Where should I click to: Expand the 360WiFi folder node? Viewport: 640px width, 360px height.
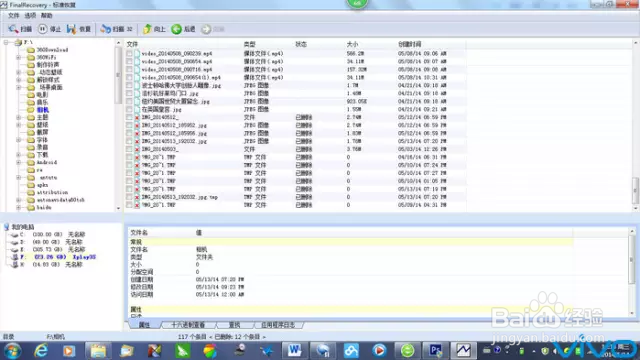pyautogui.click(x=18, y=58)
